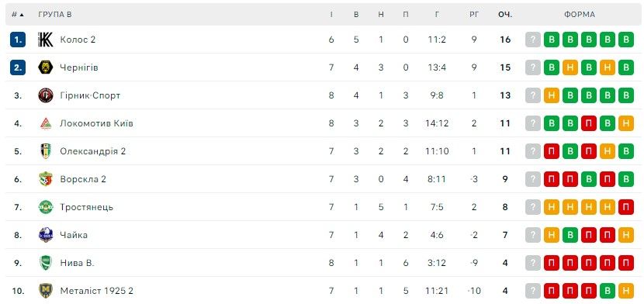Click Колос 2 upcoming match question mark
The height and width of the screenshot is (304, 644).
point(533,40)
